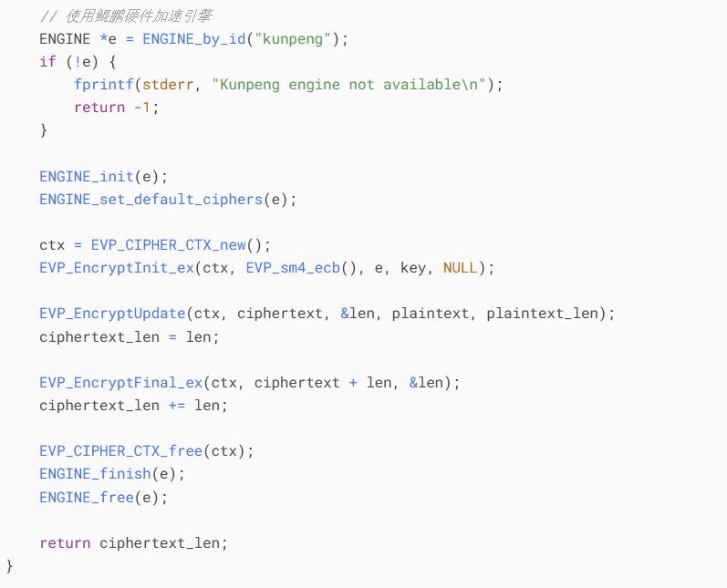Viewport: 727px width, 588px height.
Task: Click the EVP_CIPHER_CTX_free call
Action: (x=147, y=451)
